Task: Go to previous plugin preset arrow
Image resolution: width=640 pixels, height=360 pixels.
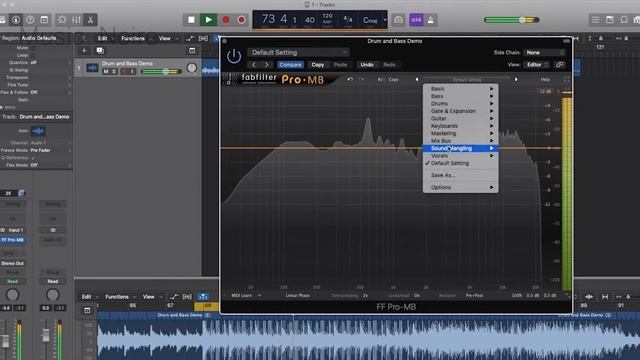Action: point(254,64)
